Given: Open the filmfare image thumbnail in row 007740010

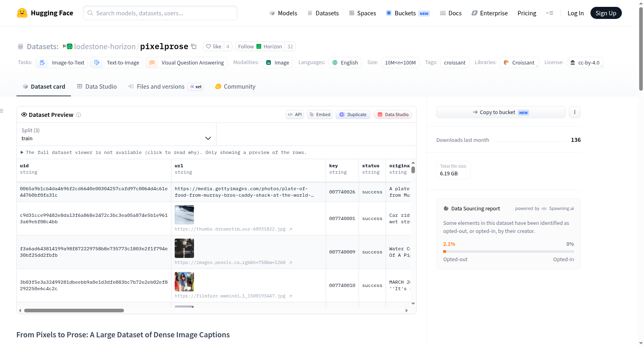Looking at the screenshot, I should [x=184, y=282].
